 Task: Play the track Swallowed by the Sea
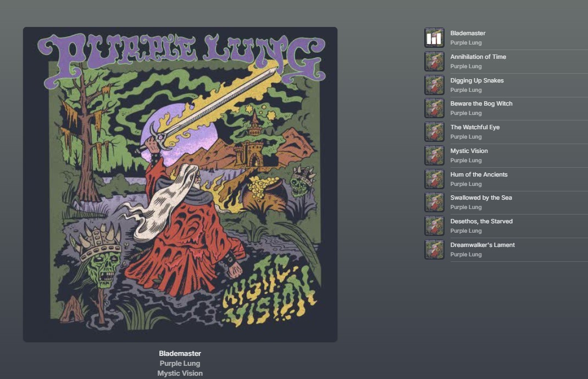point(481,198)
